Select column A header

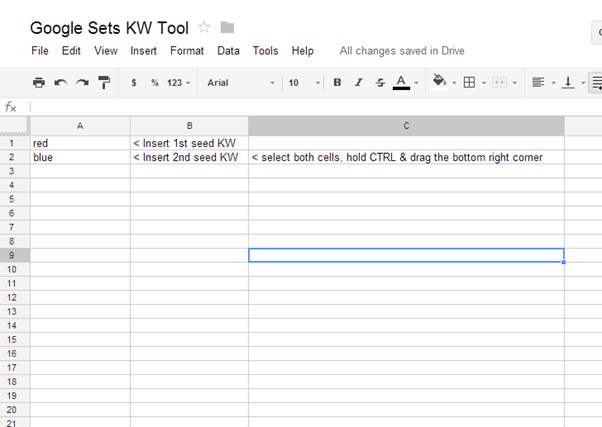80,126
